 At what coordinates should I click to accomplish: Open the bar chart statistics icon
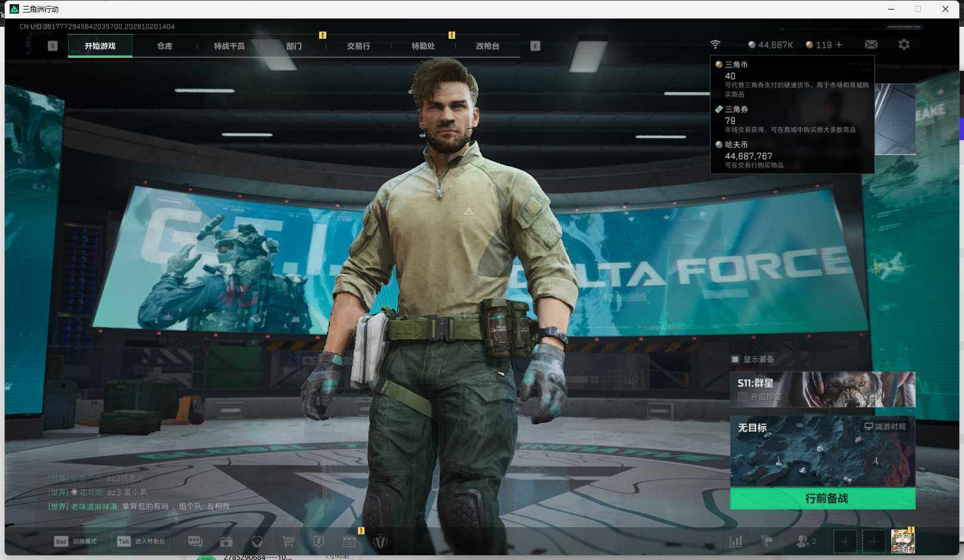[736, 542]
